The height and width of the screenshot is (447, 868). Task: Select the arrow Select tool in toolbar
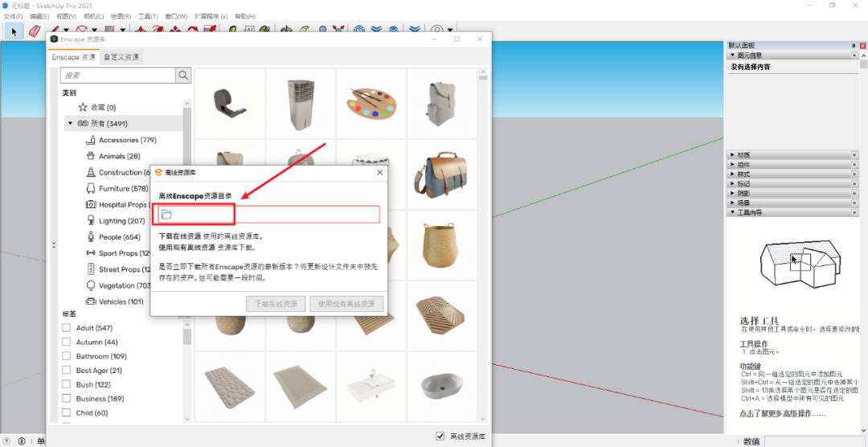14,31
